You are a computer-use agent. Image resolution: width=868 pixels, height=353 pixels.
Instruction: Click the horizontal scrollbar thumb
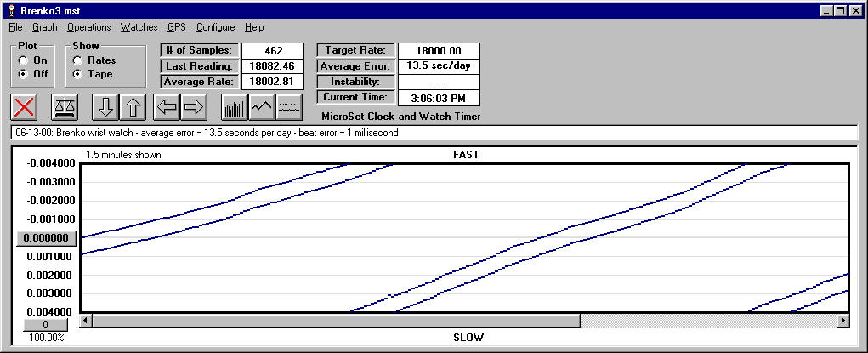(336, 321)
